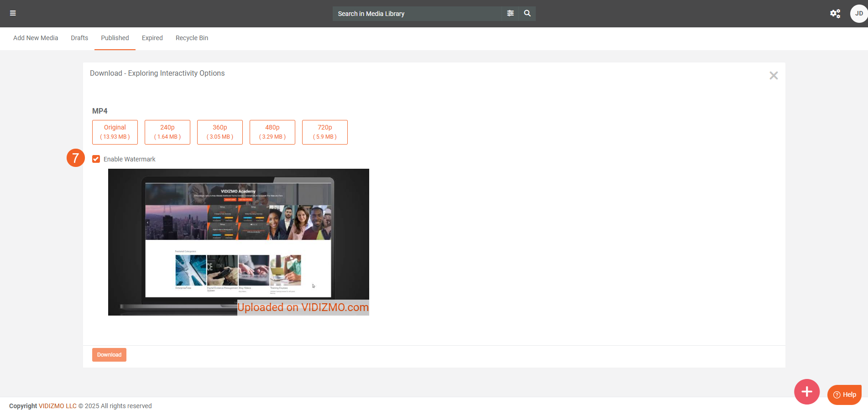Select the 720p 5.9 MB option
The image size is (868, 415).
point(325,132)
